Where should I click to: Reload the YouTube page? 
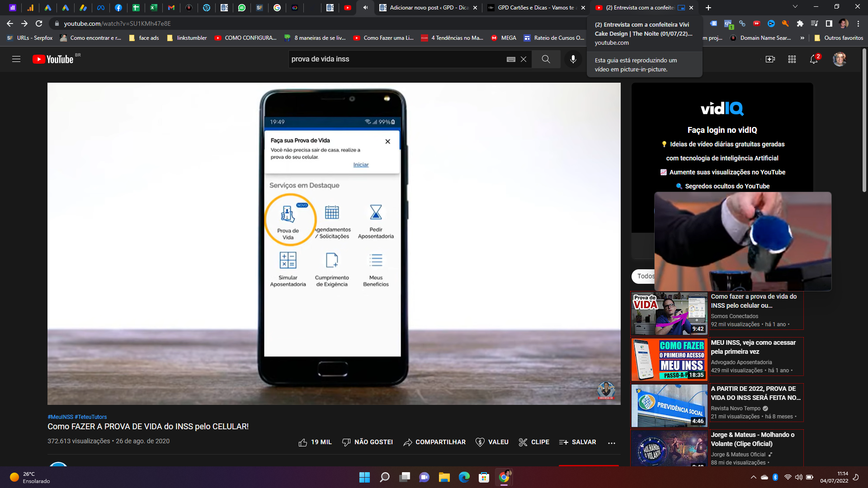click(x=39, y=23)
